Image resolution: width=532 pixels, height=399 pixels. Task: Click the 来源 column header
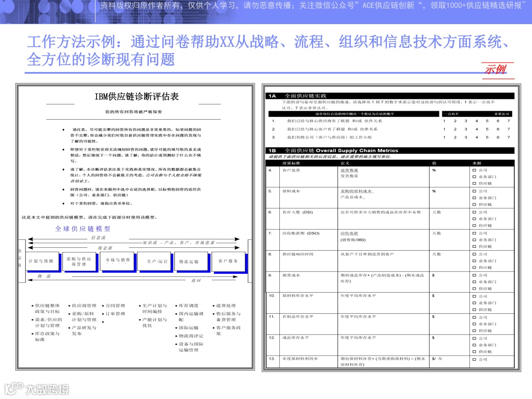(477, 163)
